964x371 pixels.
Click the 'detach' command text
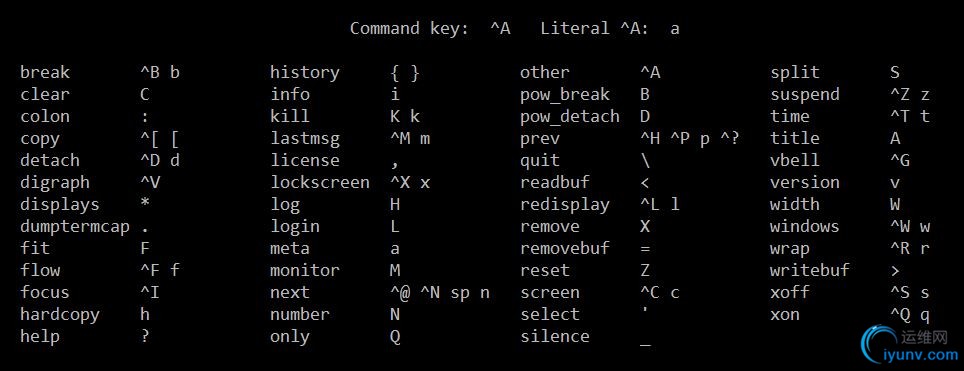[50, 161]
